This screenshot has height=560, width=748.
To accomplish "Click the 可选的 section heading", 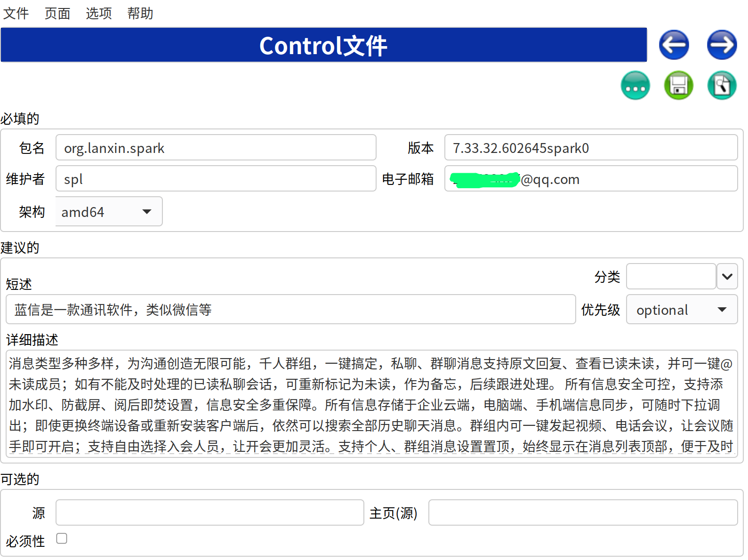I will pyautogui.click(x=20, y=479).
